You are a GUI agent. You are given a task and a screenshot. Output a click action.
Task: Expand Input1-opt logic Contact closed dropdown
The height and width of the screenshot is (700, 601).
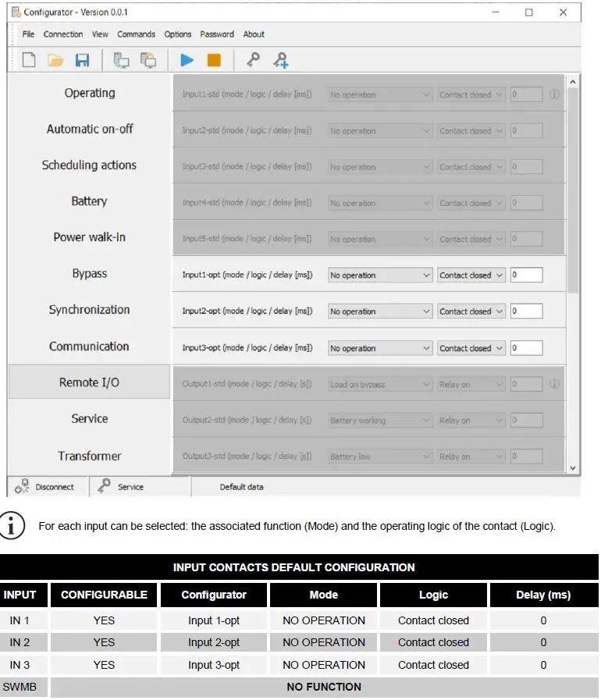coord(471,275)
